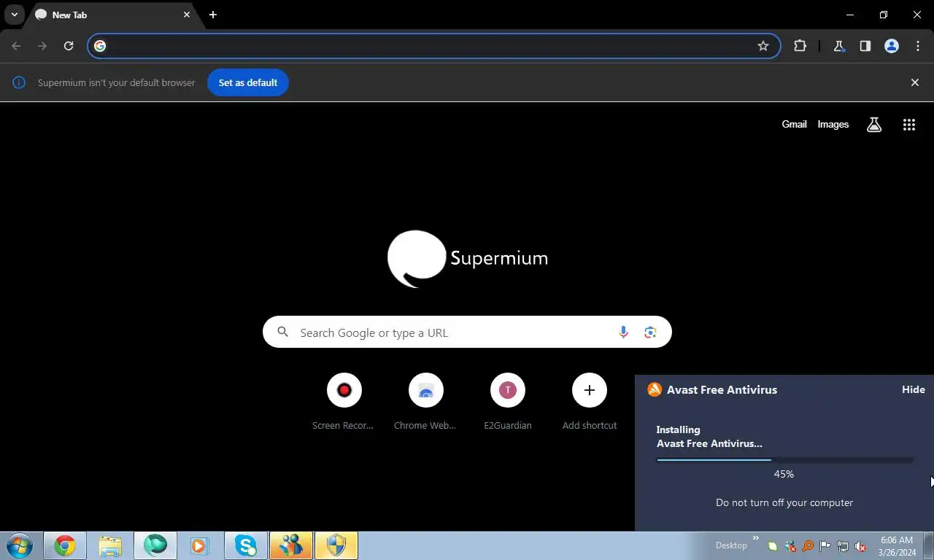Click the Google icon in address bar
This screenshot has height=560, width=934.
tap(100, 46)
